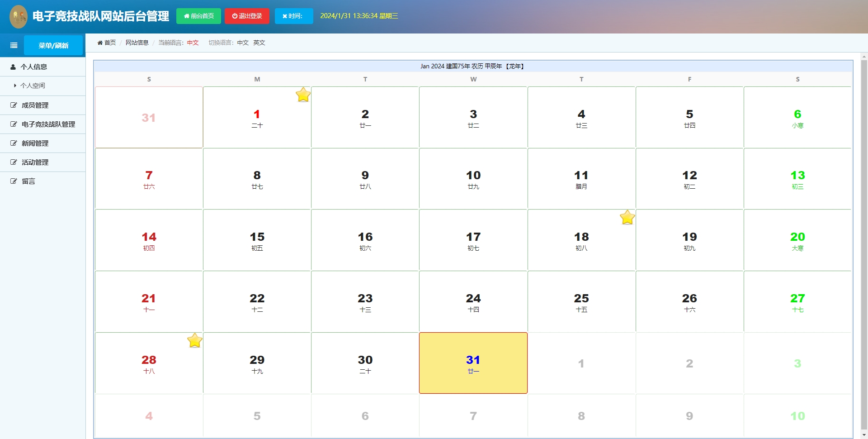
Task: Click the red 退出登录 button
Action: click(247, 16)
